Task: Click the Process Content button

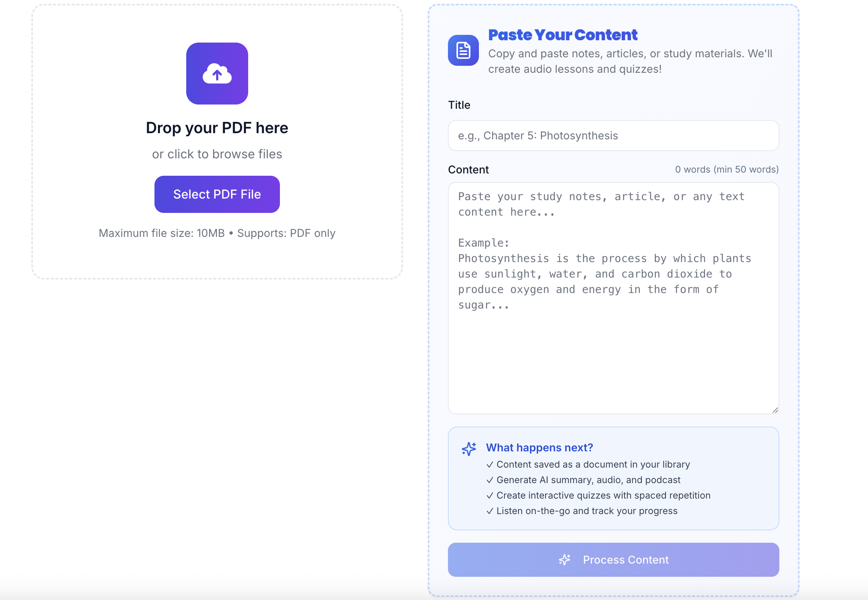Action: [x=613, y=560]
